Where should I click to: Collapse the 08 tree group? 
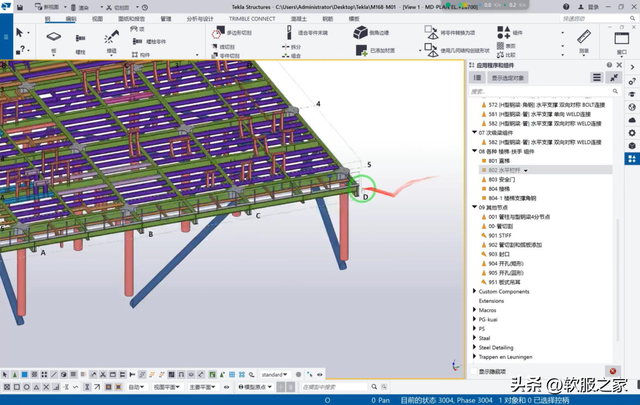point(474,151)
